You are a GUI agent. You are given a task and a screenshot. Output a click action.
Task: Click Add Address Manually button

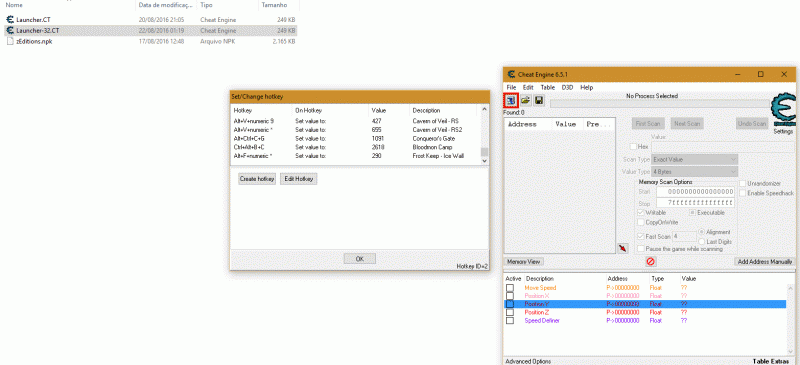(764, 261)
